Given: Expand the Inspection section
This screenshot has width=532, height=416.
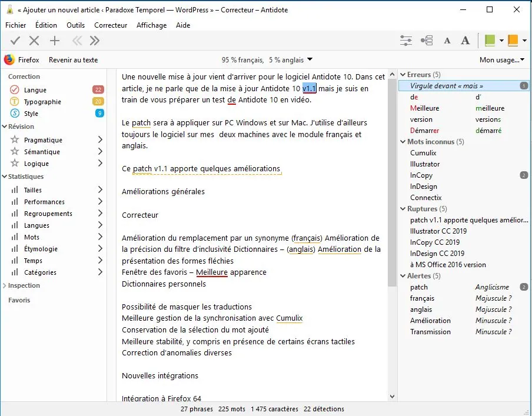Looking at the screenshot, I should (24, 285).
